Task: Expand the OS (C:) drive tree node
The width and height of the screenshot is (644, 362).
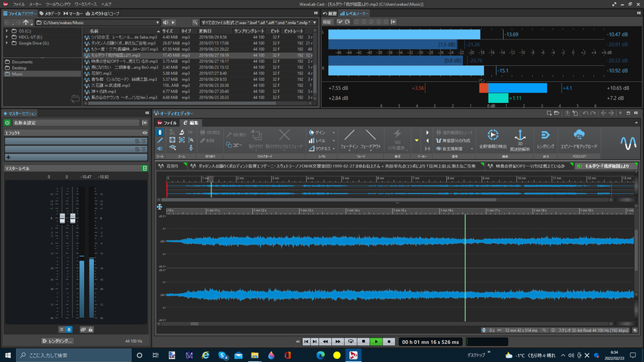Action: (x=7, y=31)
